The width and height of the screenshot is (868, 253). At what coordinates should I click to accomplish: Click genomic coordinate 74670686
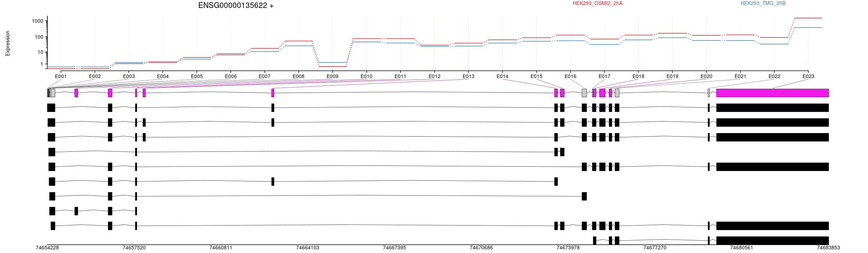click(x=481, y=248)
